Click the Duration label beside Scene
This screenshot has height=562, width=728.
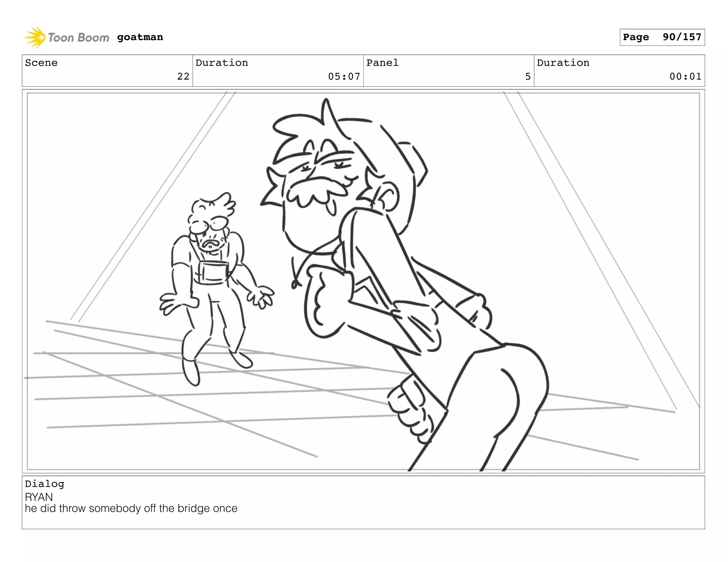point(222,63)
